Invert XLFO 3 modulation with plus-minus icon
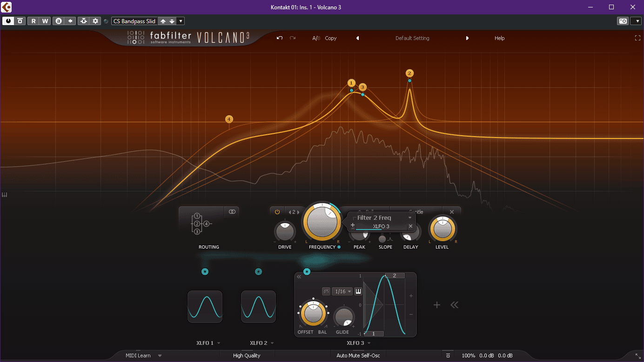Image resolution: width=644 pixels, height=362 pixels. coord(352,225)
